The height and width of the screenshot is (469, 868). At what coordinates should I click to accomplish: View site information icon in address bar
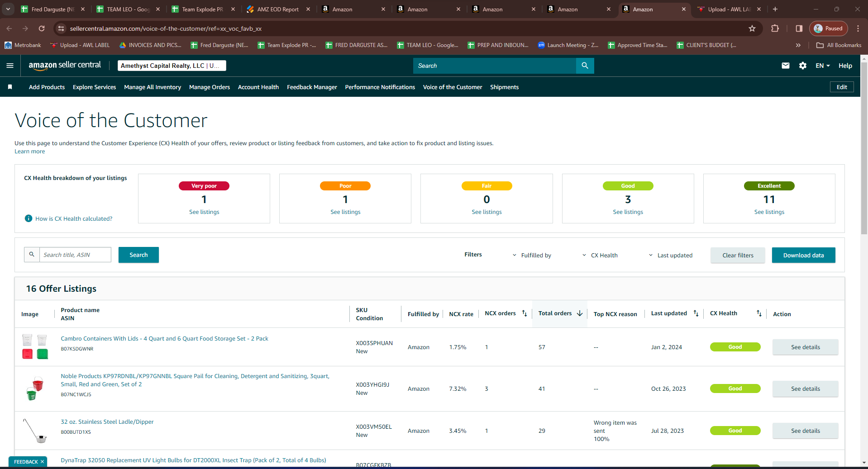coord(61,28)
